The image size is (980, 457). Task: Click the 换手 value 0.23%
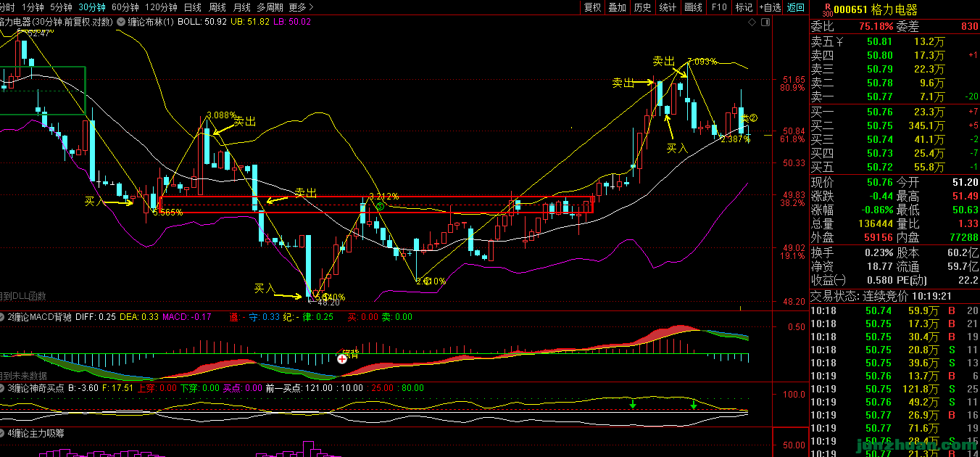[879, 252]
